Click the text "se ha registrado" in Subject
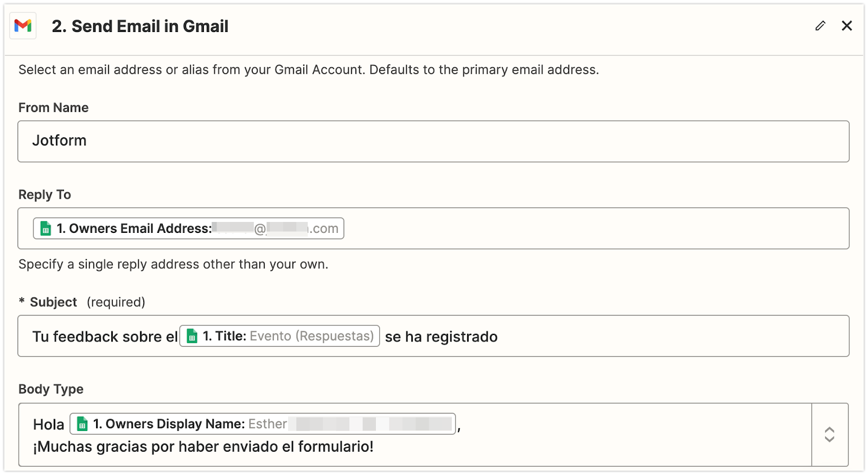The height and width of the screenshot is (475, 868). point(441,337)
